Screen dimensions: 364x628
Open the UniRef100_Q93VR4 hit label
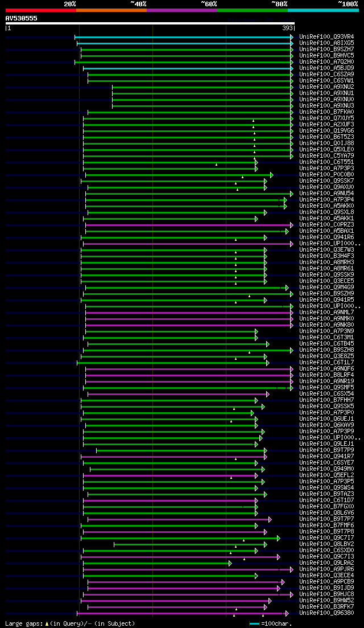(326, 37)
